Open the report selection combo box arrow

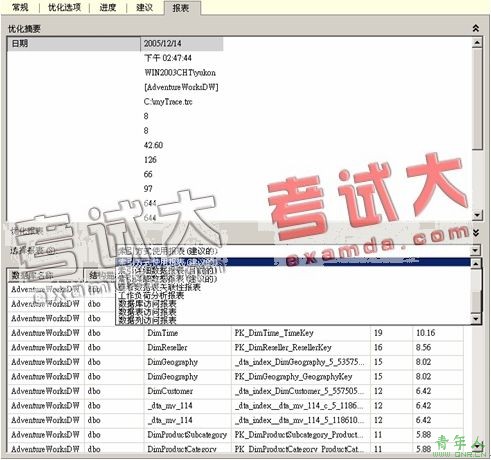(476, 250)
